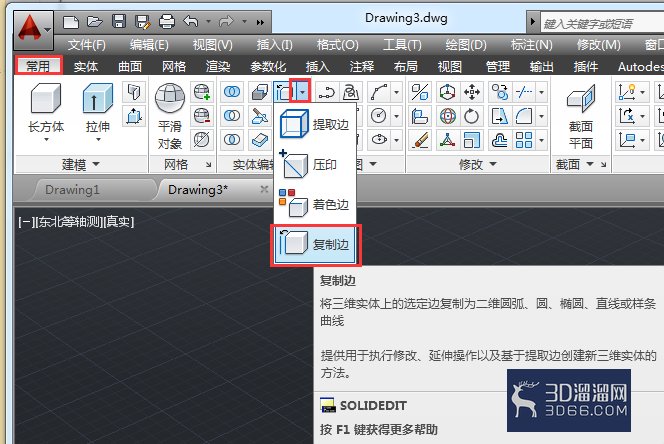This screenshot has width=664, height=444.
Task: Click the Save As icon
Action: 142,22
